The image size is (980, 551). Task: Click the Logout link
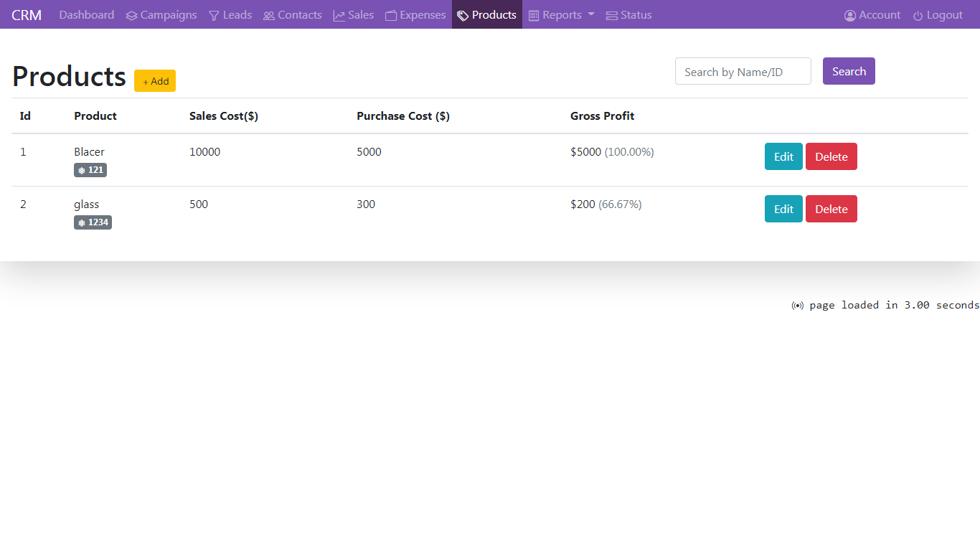point(938,15)
